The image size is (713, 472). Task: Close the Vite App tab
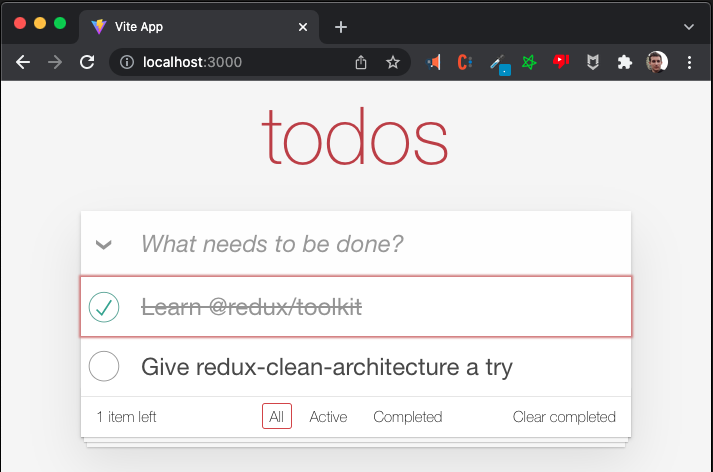[x=303, y=27]
